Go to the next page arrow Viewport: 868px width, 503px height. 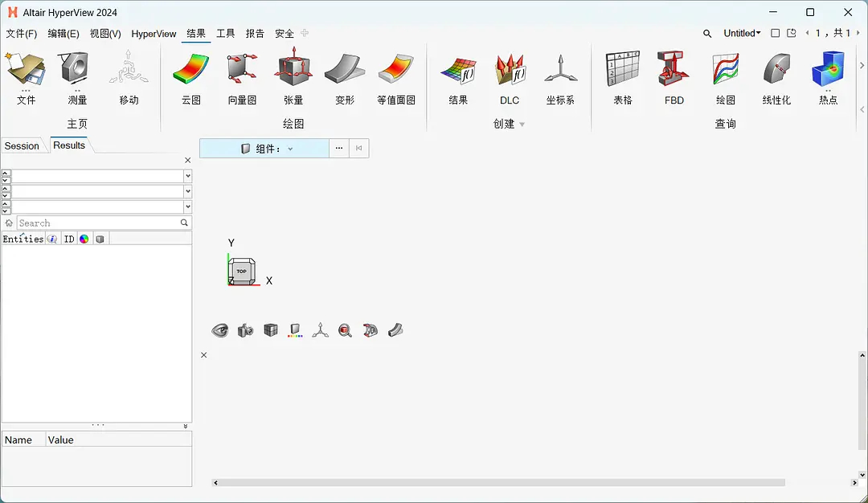tap(858, 33)
